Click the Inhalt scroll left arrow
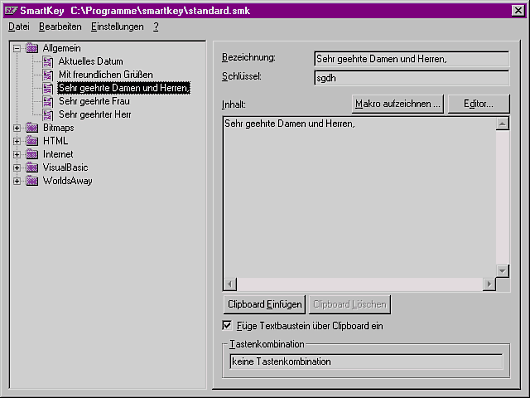 click(230, 284)
